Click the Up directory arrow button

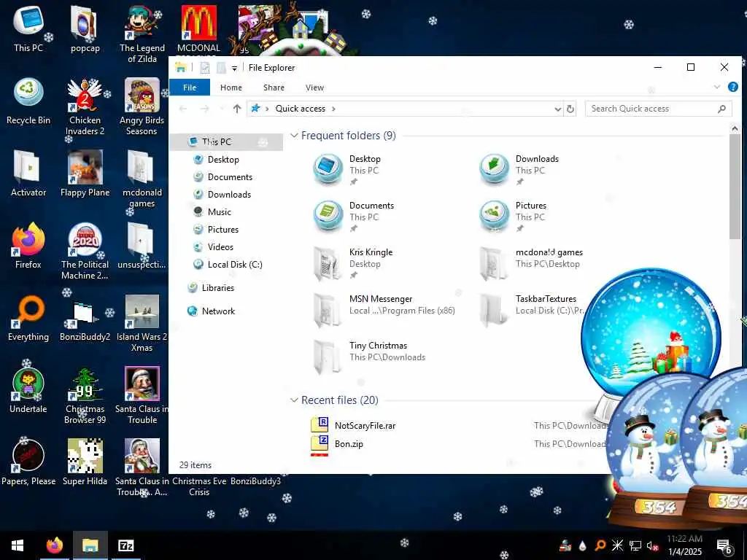coord(237,109)
